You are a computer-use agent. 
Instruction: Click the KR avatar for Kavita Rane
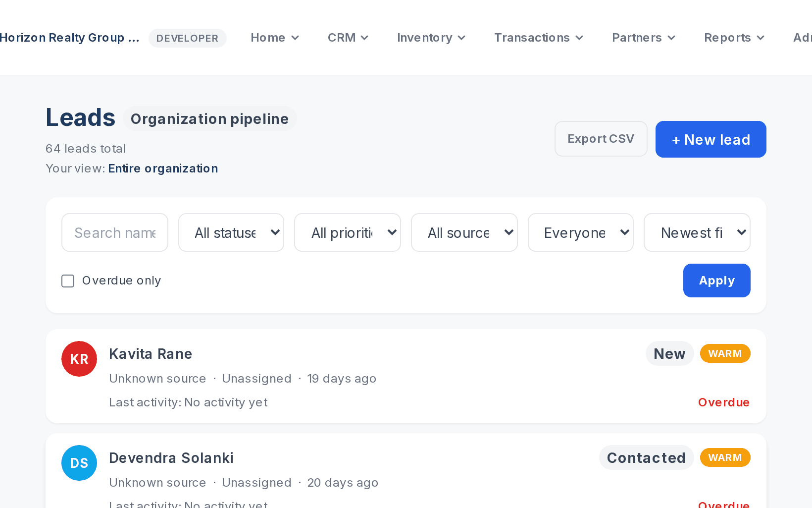point(79,359)
